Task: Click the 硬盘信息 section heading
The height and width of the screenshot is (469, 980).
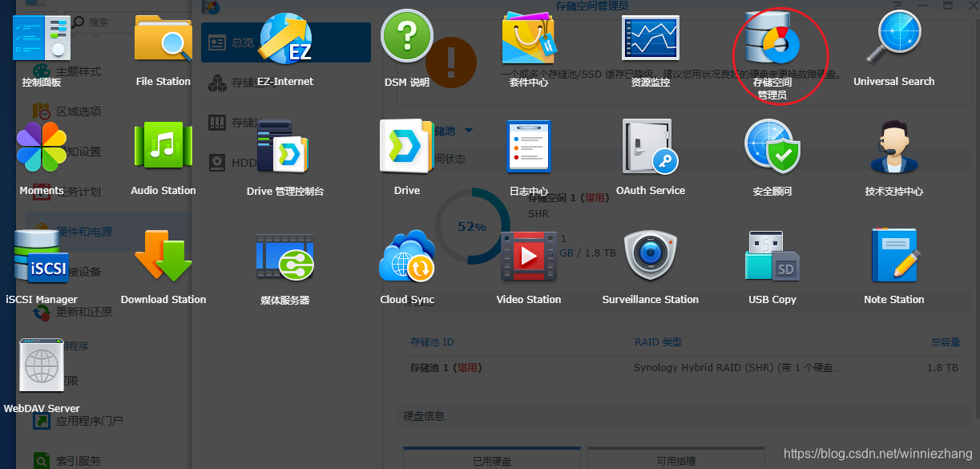Action: (424, 416)
